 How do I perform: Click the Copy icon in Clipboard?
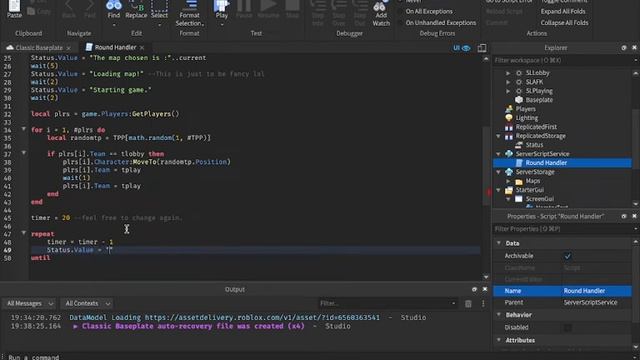click(31, 11)
